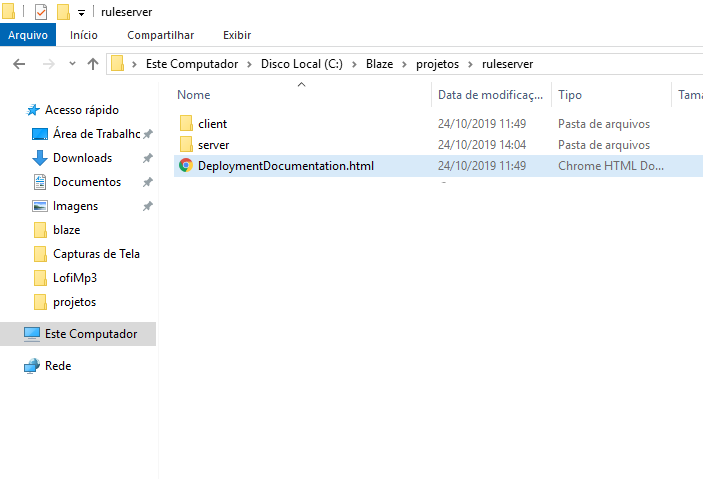The height and width of the screenshot is (479, 703).
Task: Open Downloads in quick access
Action: [82, 158]
